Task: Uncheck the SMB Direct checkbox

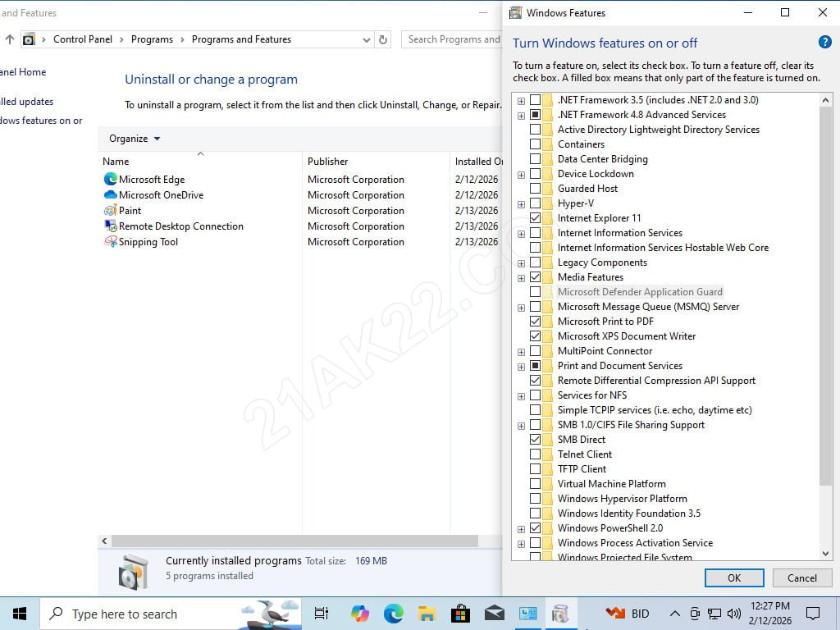Action: (535, 440)
